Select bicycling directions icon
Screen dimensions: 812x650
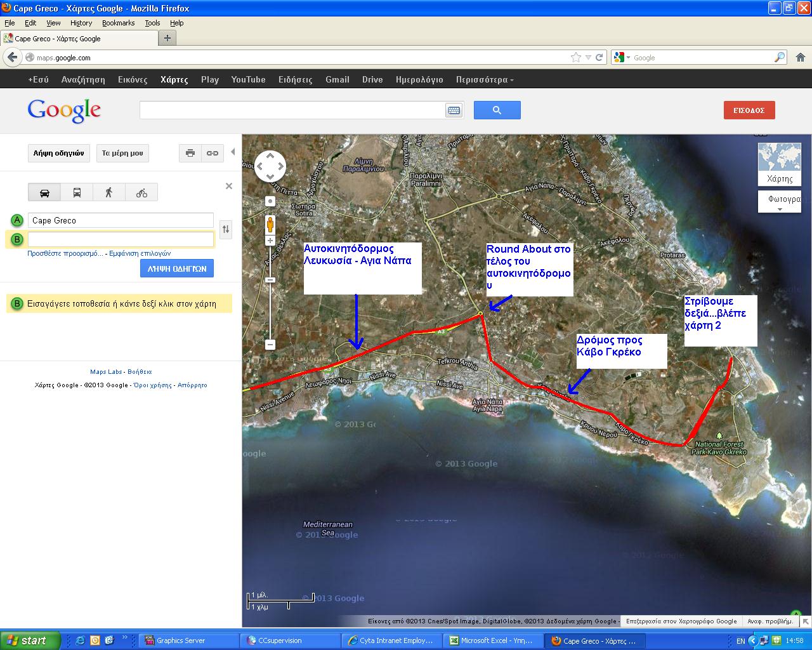click(x=141, y=192)
